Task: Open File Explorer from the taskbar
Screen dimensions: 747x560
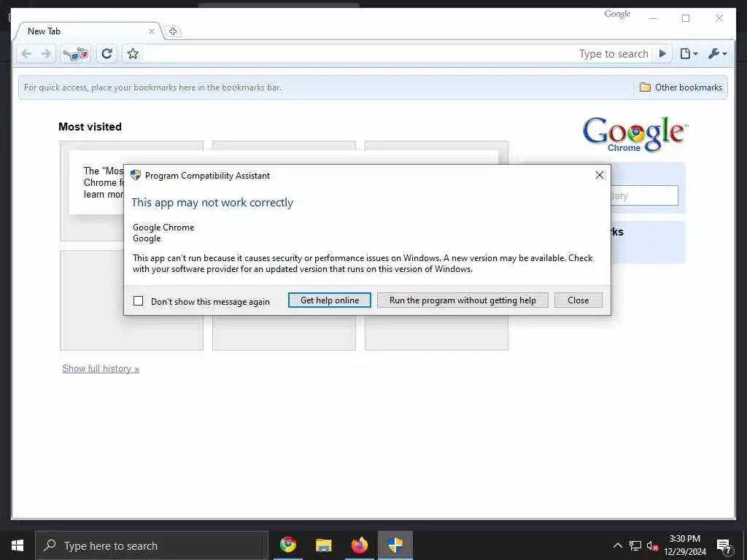Action: [323, 545]
